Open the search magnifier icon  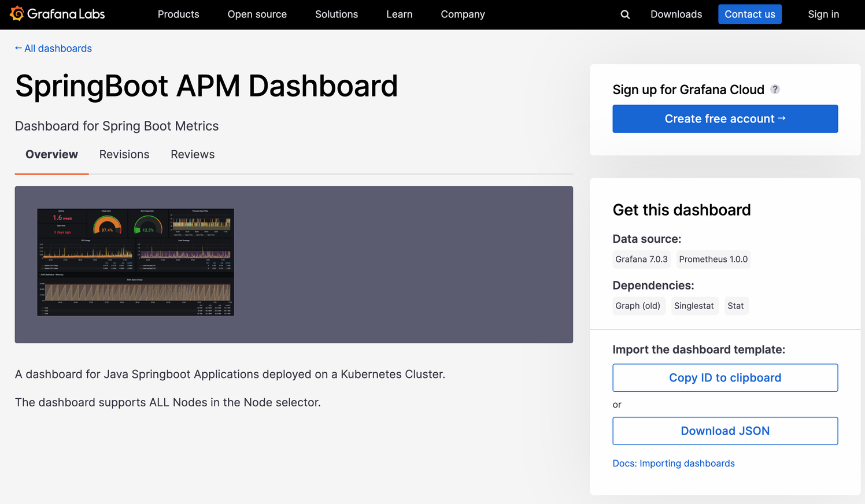625,14
